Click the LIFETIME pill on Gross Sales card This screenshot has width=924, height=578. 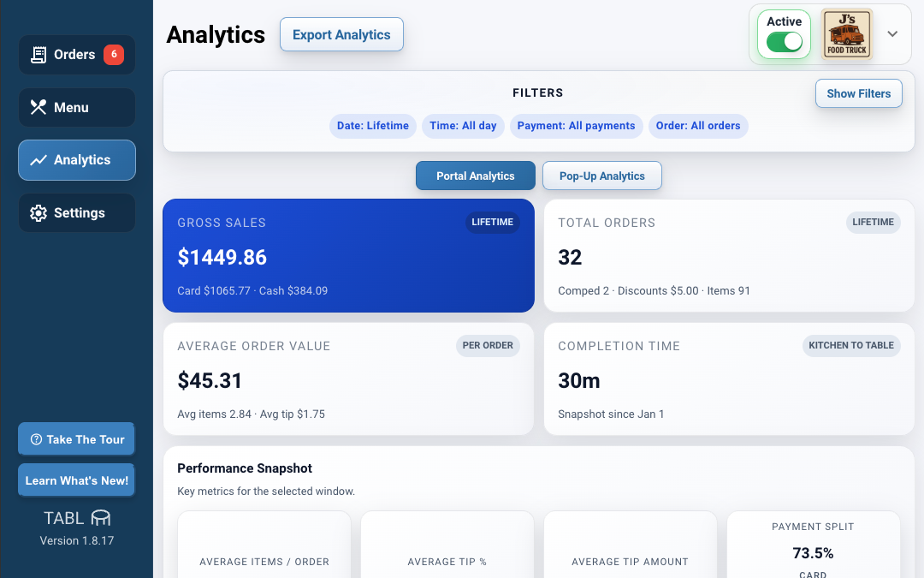tap(493, 222)
